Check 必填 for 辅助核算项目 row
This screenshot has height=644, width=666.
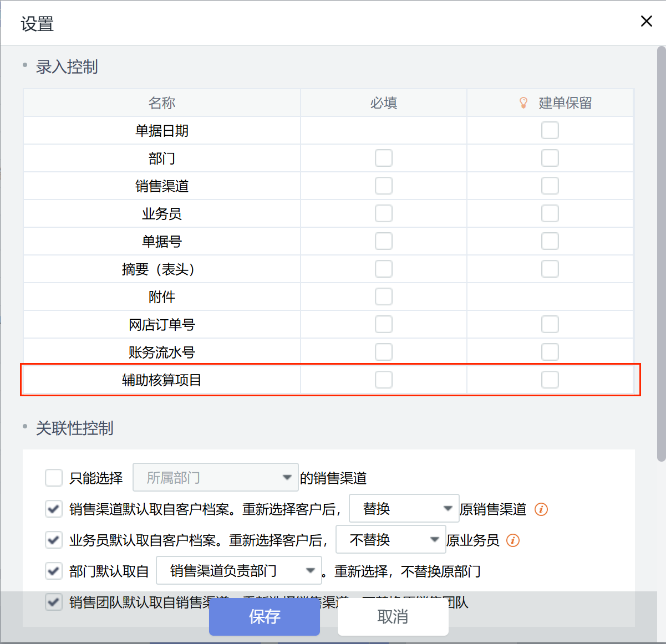pos(383,380)
